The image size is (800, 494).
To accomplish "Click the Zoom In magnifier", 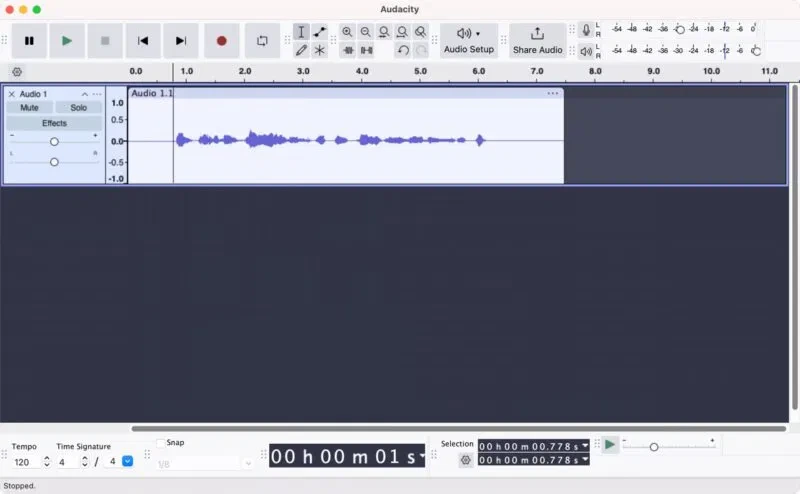I will pyautogui.click(x=347, y=32).
